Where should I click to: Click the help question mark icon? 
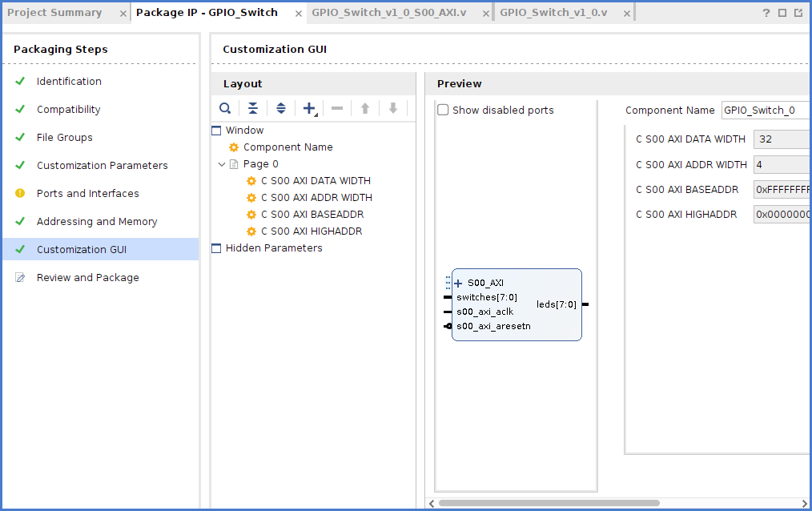(766, 13)
